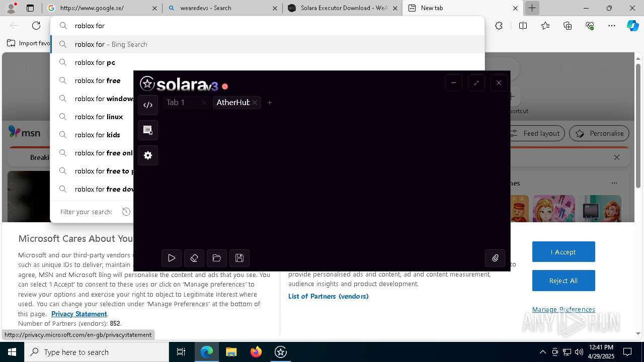Viewport: 644px width, 362px height.
Task: Open Copilot sidebar icon
Action: 632,26
